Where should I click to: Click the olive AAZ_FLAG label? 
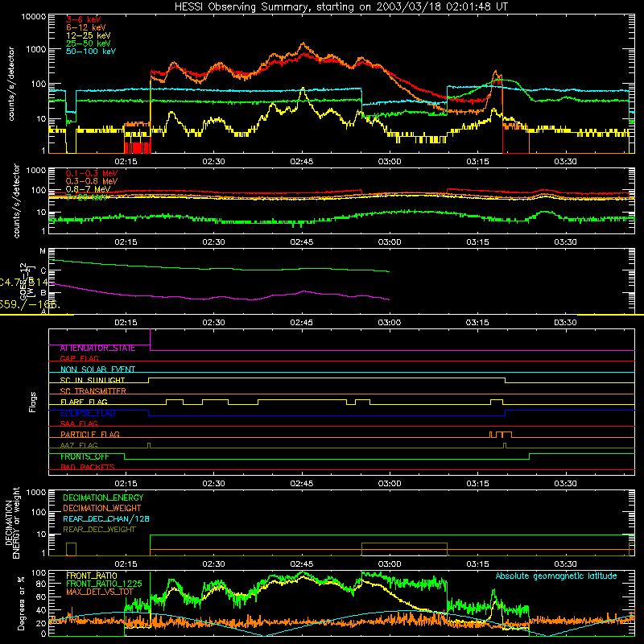click(x=79, y=445)
